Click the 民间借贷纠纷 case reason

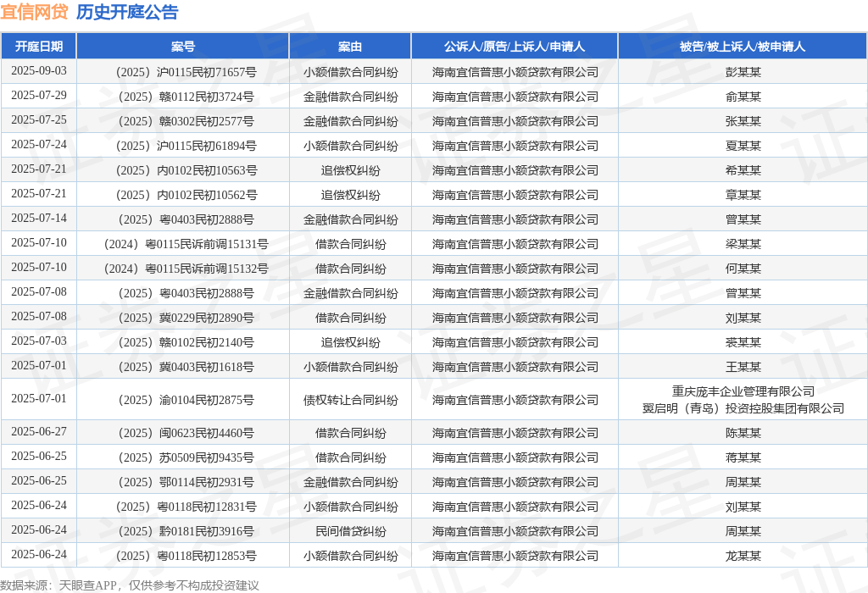tap(350, 532)
